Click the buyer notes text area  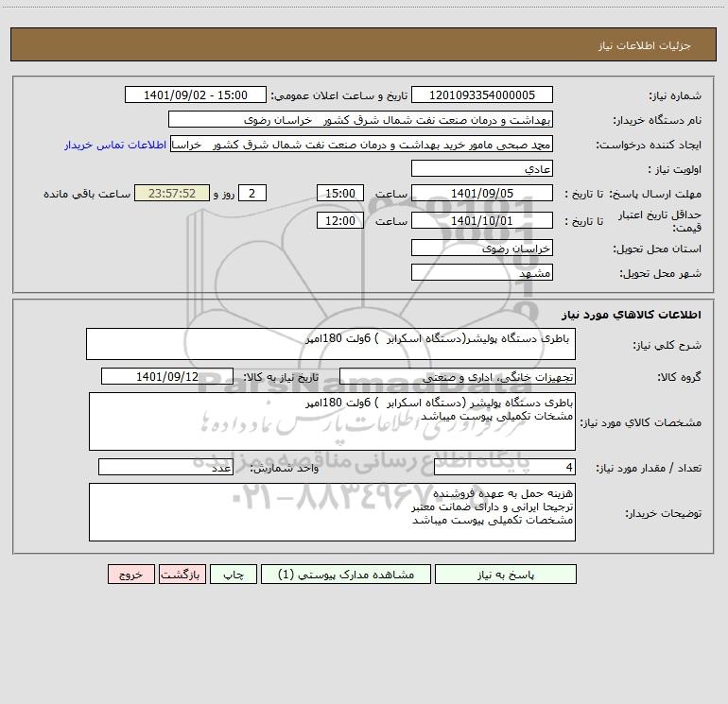332,512
